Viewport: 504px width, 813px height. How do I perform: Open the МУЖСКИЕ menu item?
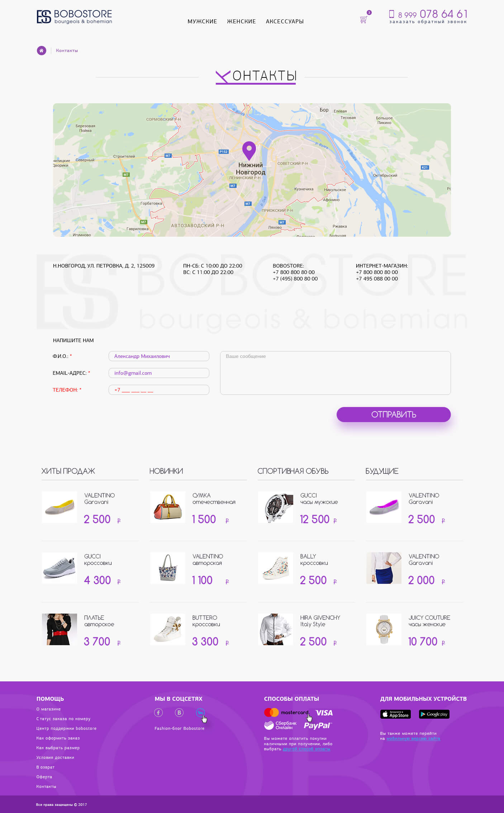tap(202, 22)
